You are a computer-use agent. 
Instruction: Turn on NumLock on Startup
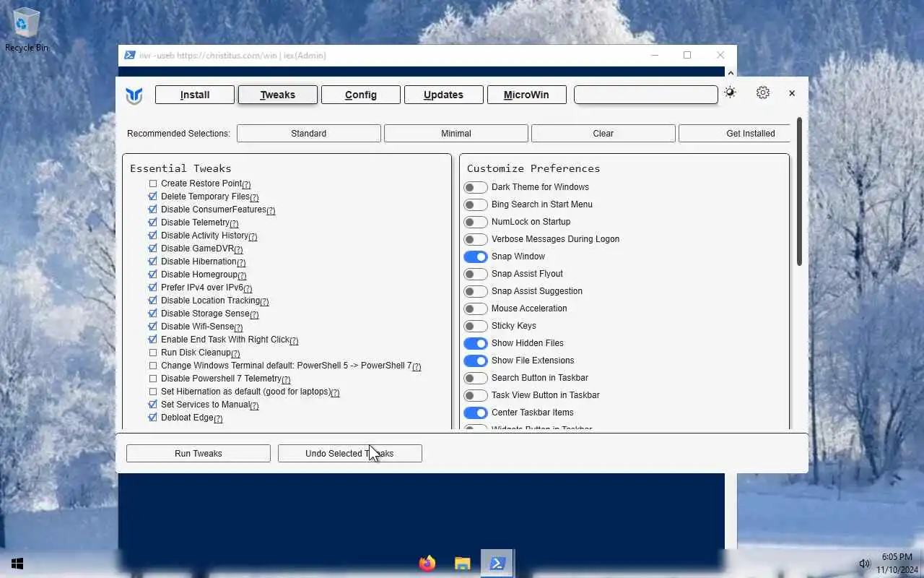(476, 222)
